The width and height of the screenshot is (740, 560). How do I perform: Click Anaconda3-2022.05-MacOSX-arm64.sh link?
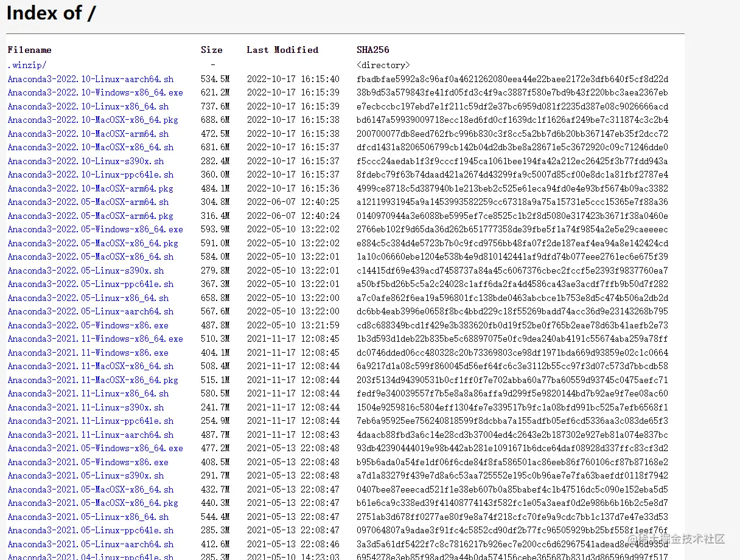click(x=88, y=202)
